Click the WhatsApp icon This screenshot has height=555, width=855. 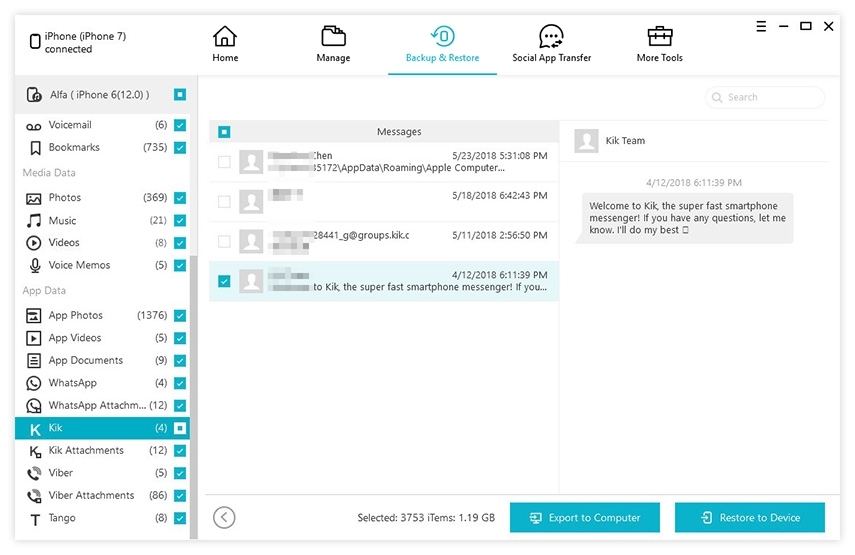point(34,383)
